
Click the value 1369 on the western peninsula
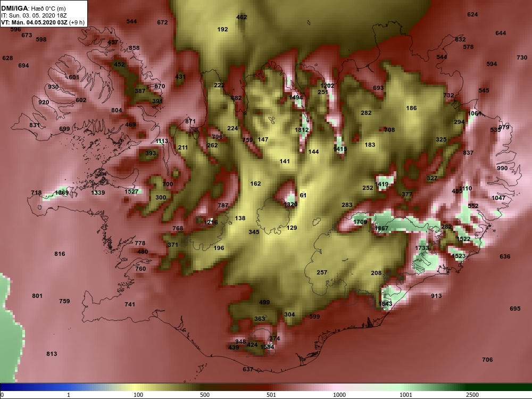(x=62, y=193)
